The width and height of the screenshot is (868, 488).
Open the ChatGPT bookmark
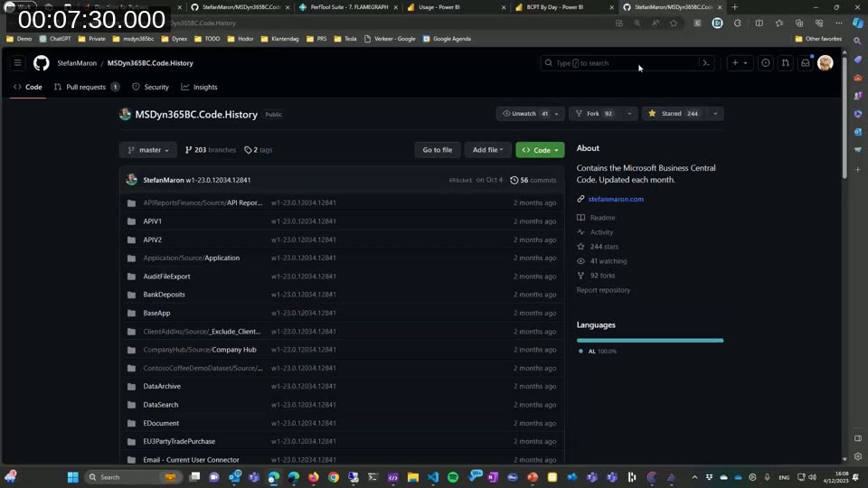55,39
